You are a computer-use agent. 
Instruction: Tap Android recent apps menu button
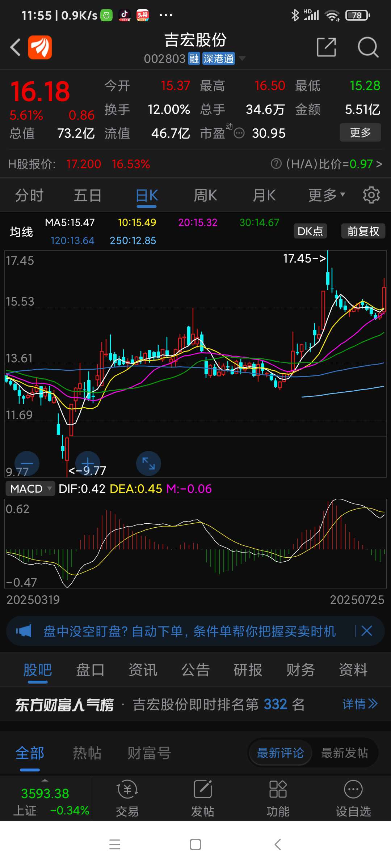(115, 844)
